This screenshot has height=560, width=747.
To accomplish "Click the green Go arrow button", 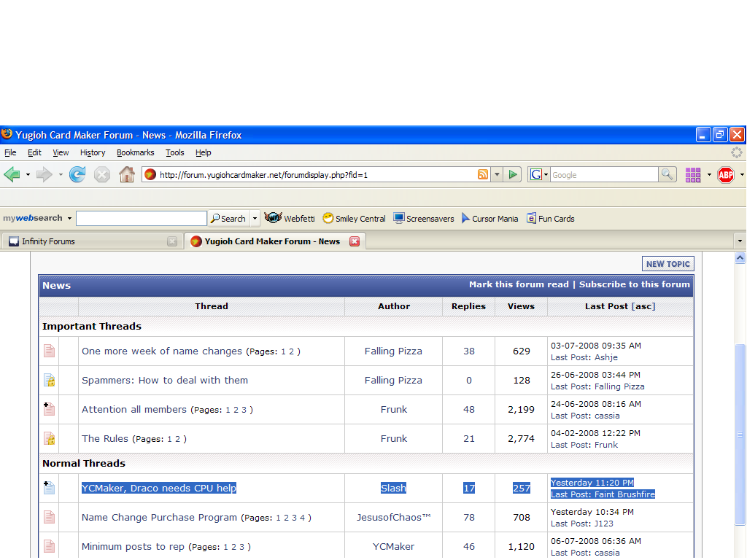I will 514,175.
